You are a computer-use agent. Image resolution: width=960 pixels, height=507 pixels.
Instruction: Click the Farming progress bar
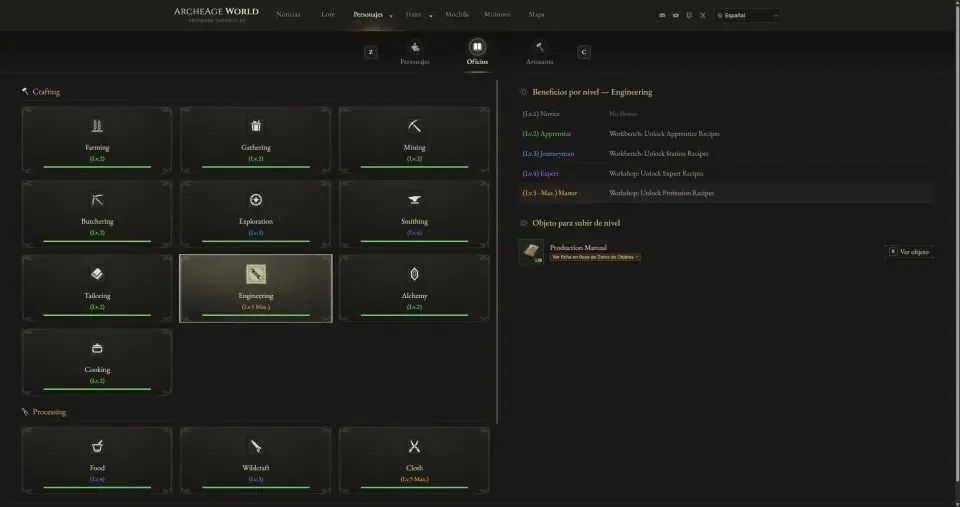(x=97, y=167)
